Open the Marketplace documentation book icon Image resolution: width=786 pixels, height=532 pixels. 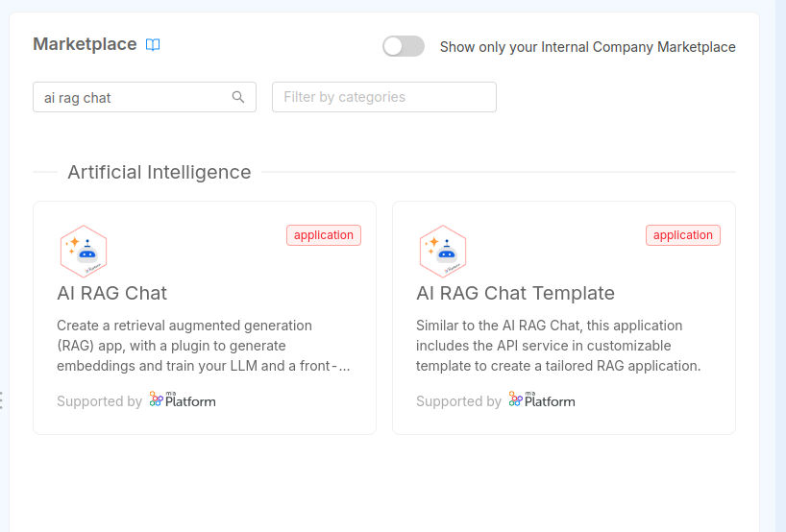[153, 44]
